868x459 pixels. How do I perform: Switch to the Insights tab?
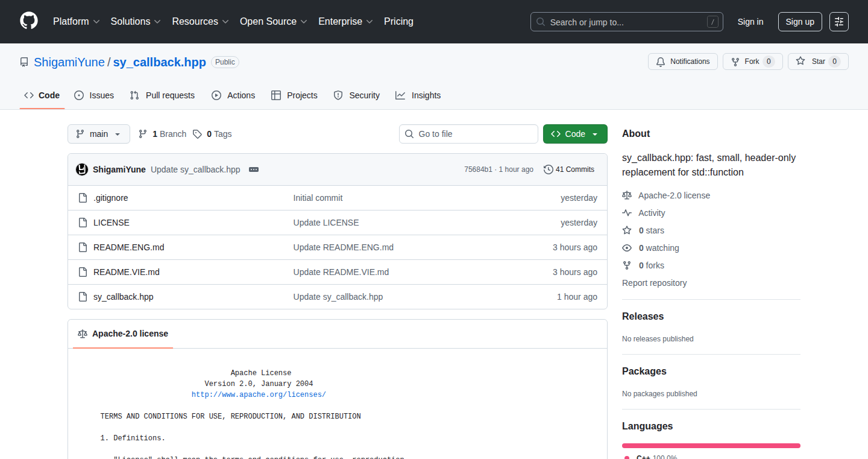click(418, 95)
